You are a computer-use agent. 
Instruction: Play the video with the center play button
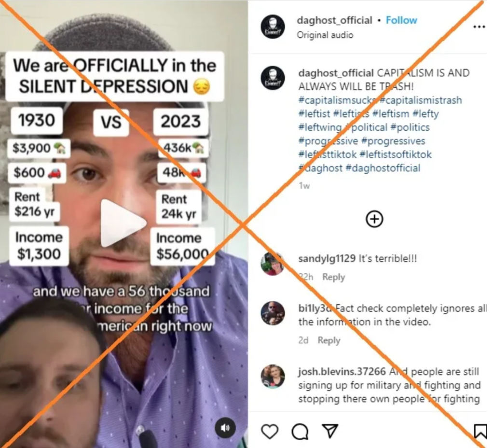[x=123, y=223]
